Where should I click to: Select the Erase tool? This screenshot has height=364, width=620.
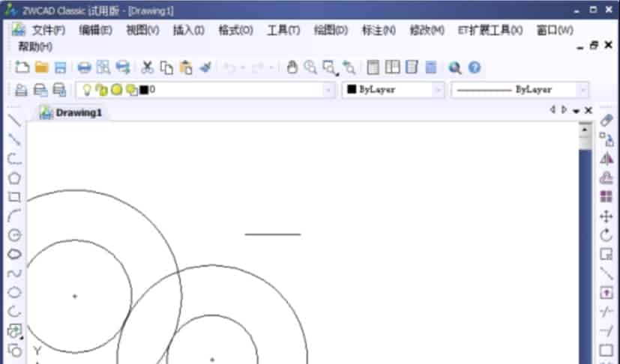tap(607, 121)
